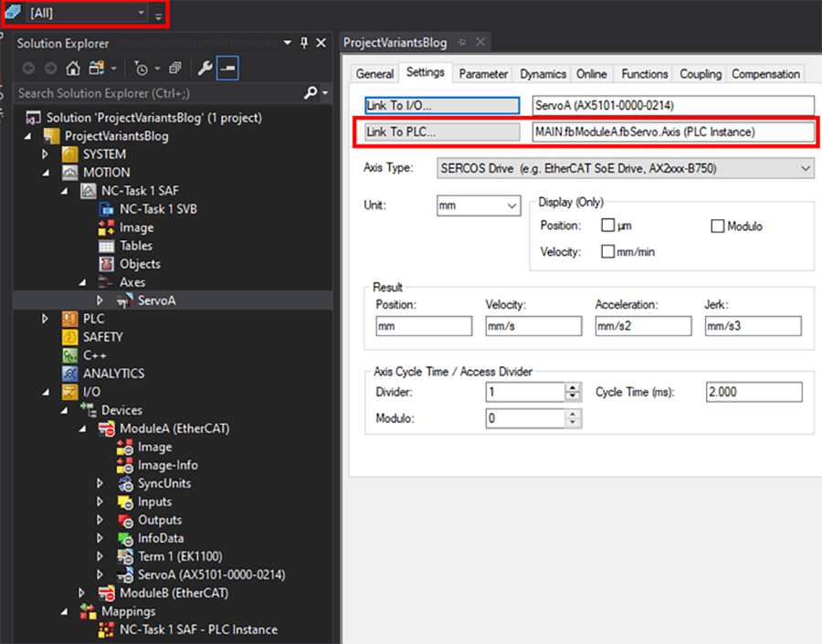The image size is (822, 644).
Task: Click the Term 1 (EK1100) icon
Action: (x=125, y=556)
